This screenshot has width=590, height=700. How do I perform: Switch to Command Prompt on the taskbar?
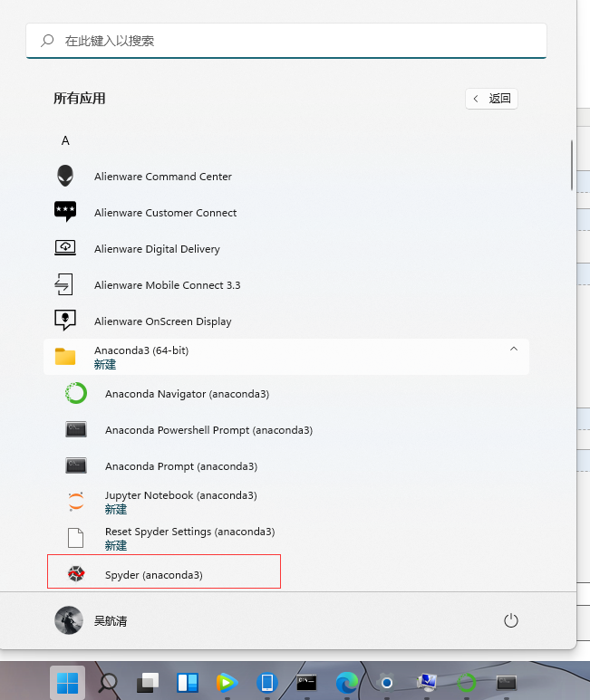(x=307, y=682)
